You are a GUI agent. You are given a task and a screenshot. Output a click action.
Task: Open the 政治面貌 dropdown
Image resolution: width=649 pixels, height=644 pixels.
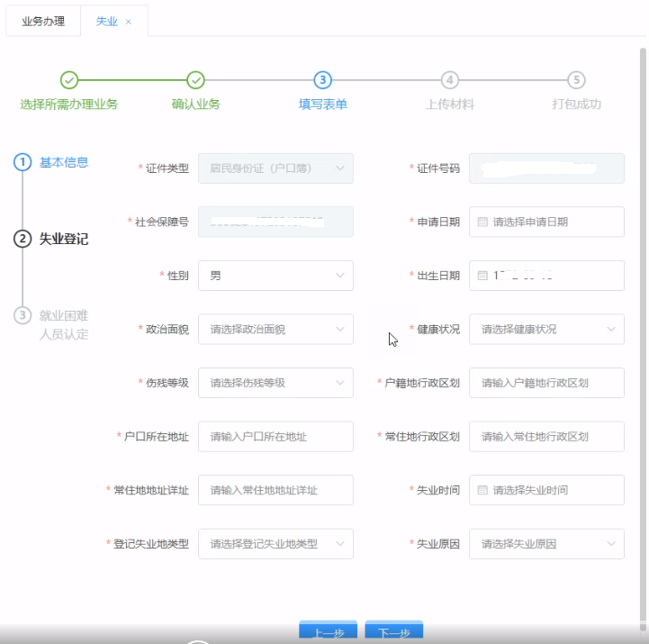pos(275,330)
